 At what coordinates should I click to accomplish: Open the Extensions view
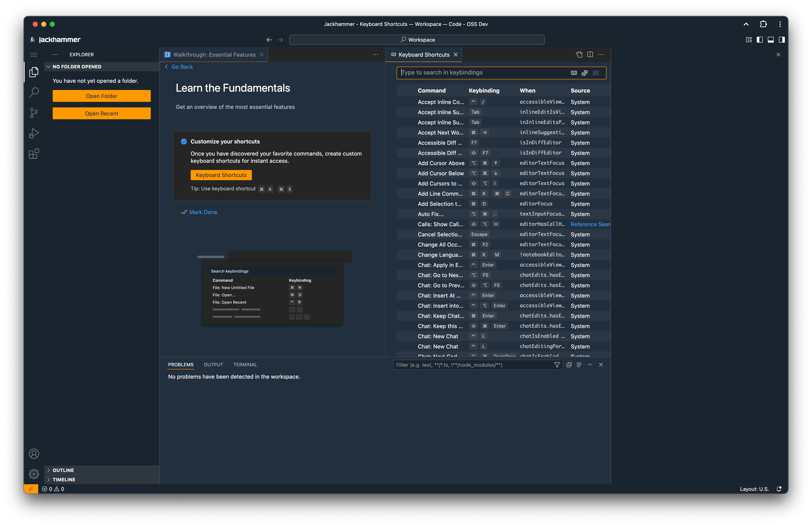34,154
